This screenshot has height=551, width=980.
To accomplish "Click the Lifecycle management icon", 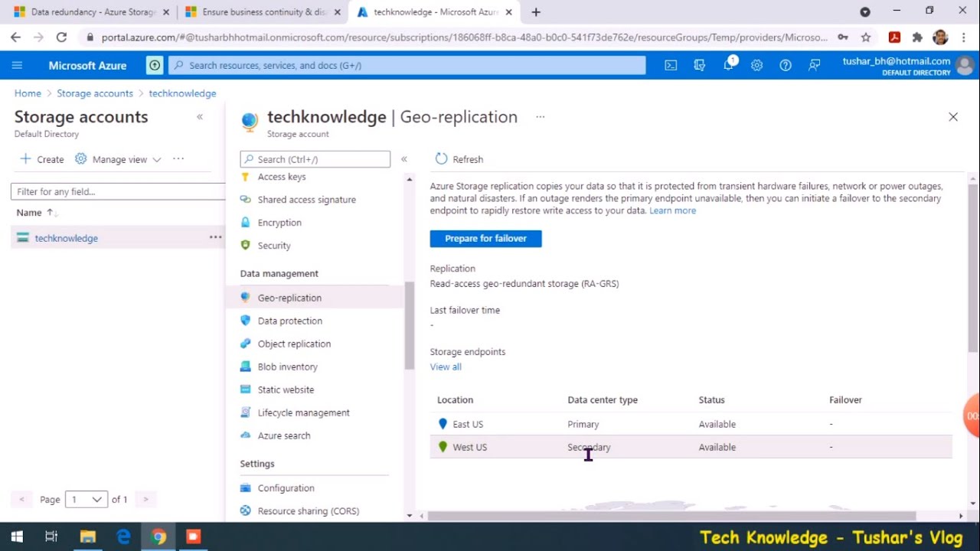I will click(246, 412).
